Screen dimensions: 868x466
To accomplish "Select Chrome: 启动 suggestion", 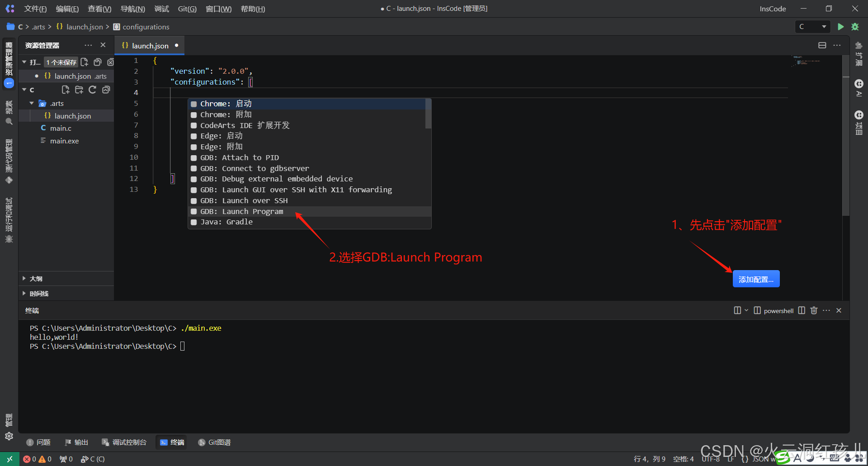I will (307, 104).
